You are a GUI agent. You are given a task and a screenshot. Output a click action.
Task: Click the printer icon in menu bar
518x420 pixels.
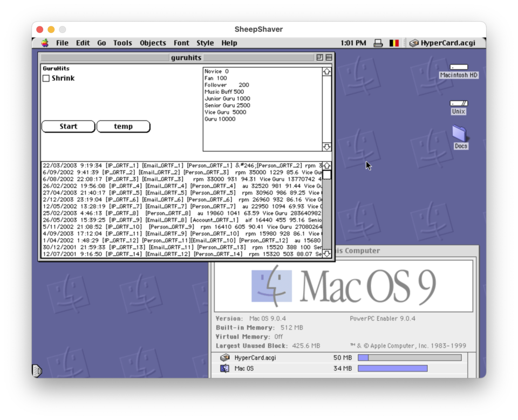[378, 43]
